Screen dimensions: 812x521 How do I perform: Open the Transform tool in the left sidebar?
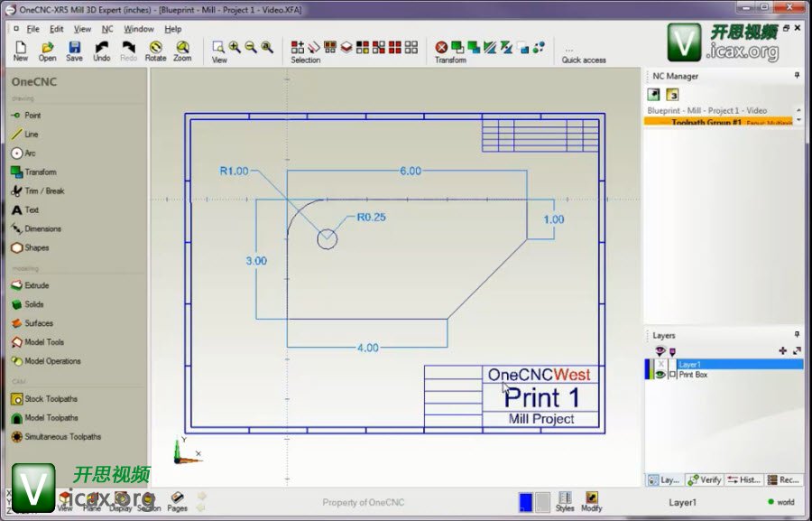tap(33, 172)
